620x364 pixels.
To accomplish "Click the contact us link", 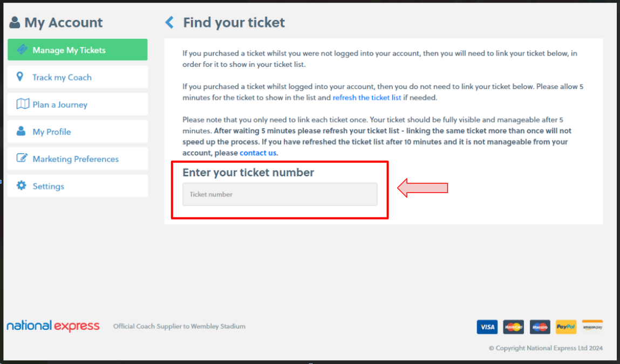I will point(258,153).
